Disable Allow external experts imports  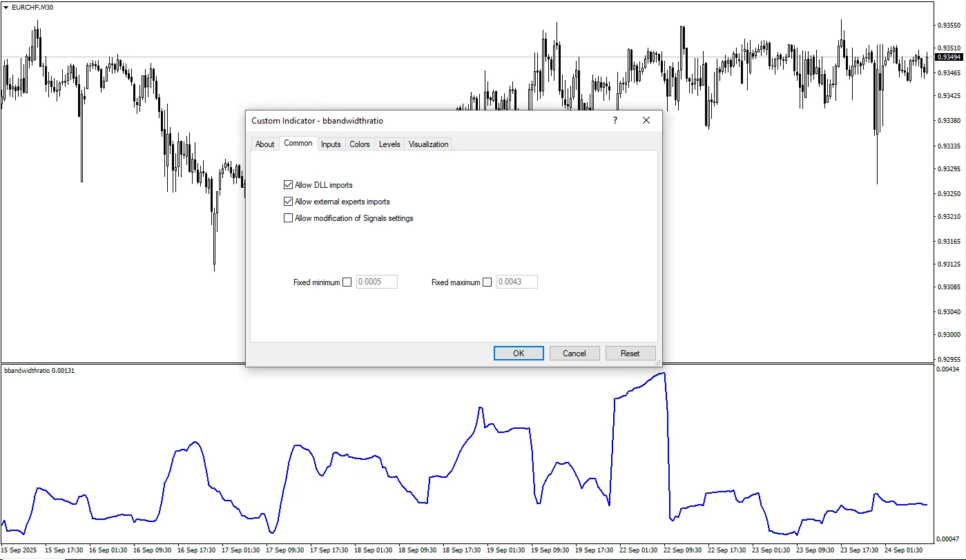(289, 202)
